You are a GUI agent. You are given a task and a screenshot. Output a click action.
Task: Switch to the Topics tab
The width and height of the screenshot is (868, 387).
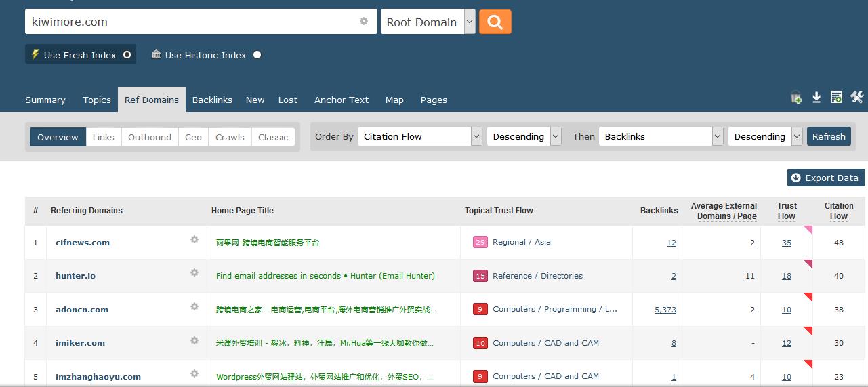pyautogui.click(x=97, y=100)
